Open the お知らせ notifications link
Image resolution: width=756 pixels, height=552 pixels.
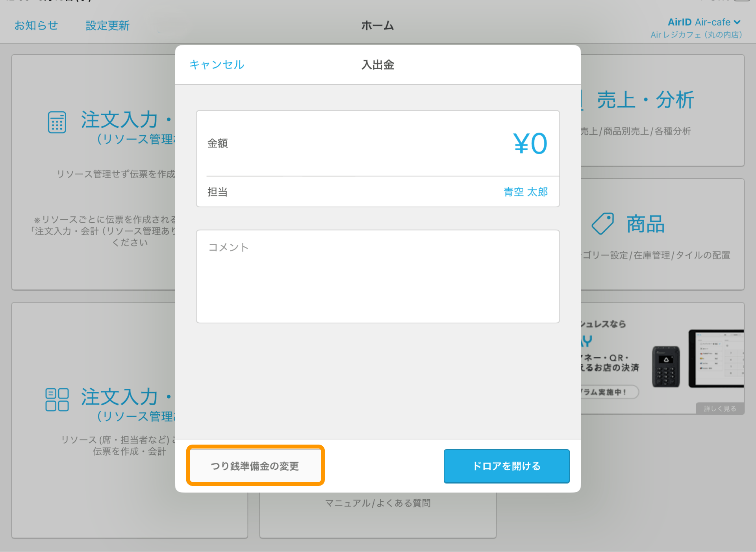click(x=36, y=26)
